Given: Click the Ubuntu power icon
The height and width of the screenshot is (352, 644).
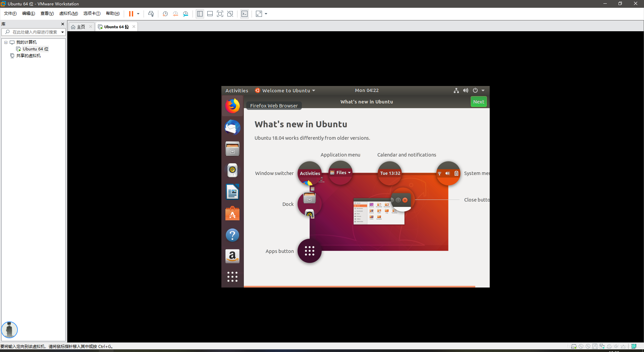Looking at the screenshot, I should point(475,90).
